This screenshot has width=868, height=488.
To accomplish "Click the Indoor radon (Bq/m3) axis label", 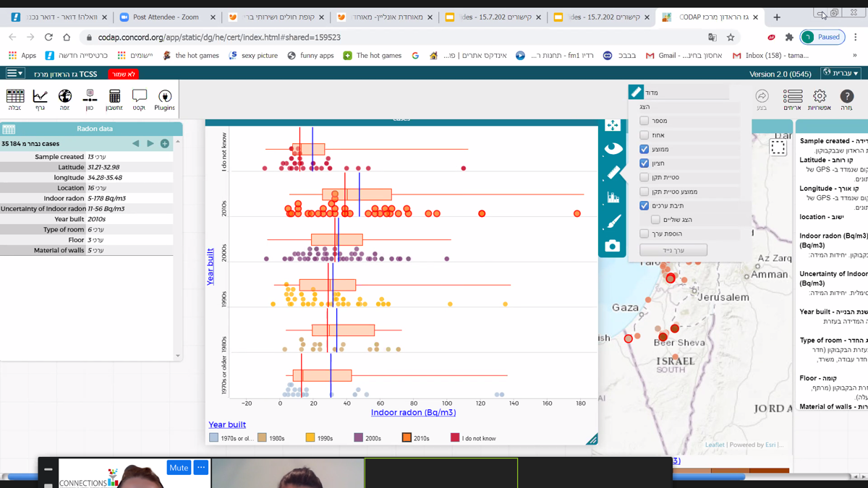I will (x=413, y=413).
